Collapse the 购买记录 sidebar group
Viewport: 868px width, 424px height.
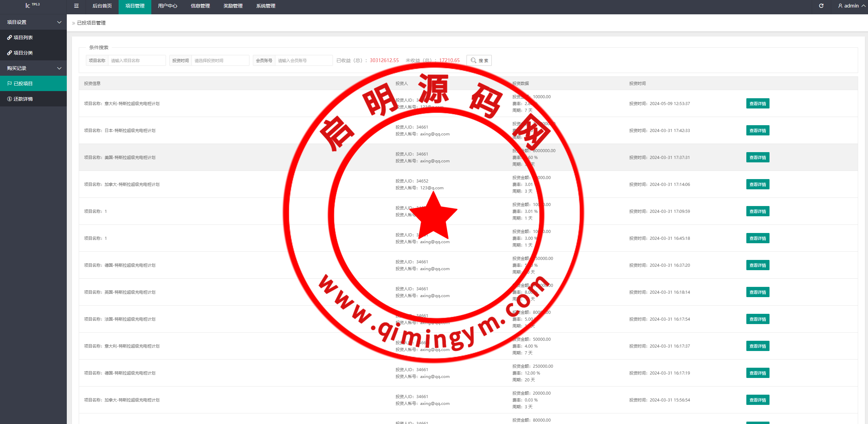(x=59, y=68)
